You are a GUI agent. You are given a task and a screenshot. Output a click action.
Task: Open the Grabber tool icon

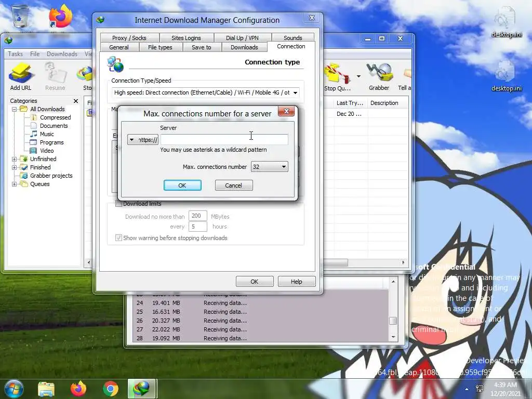pyautogui.click(x=379, y=77)
